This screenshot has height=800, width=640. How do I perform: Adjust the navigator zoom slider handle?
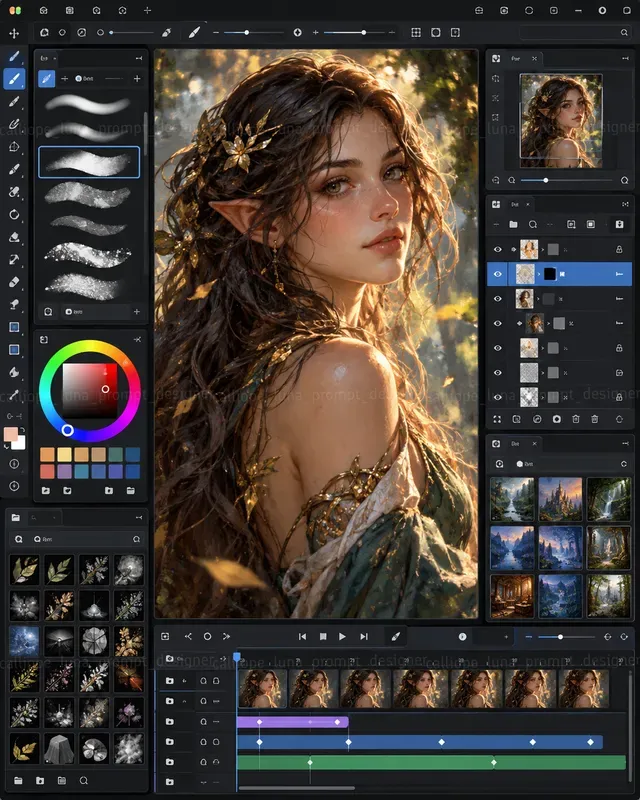(x=546, y=180)
